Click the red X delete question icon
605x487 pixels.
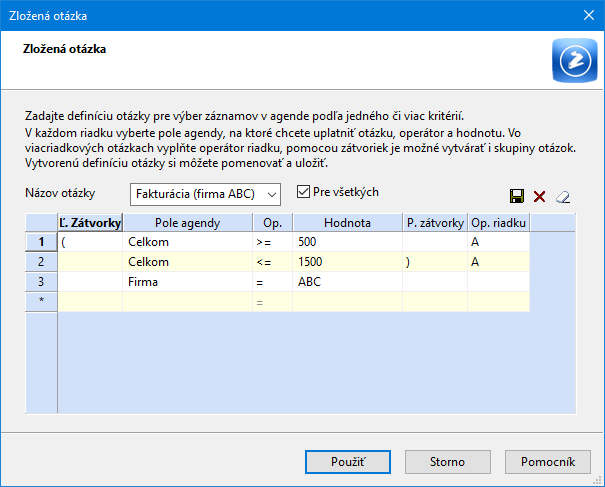point(540,197)
